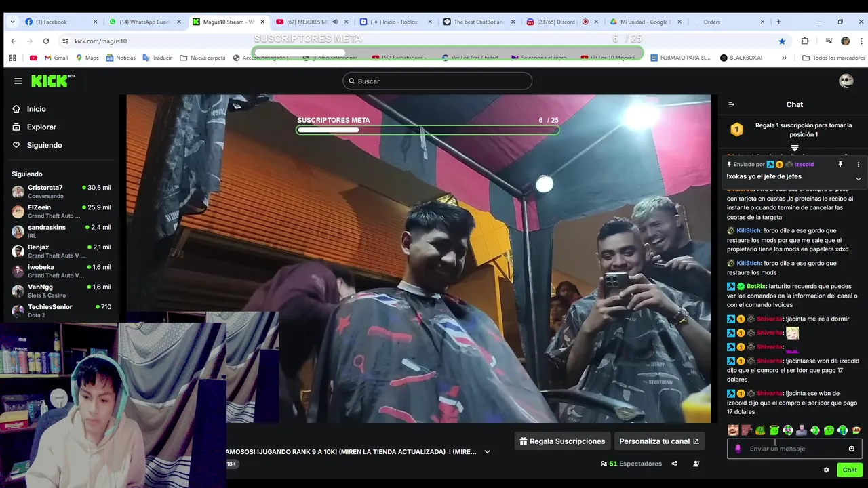Click the address bar kick.com/magus10
The image size is (868, 488).
click(x=100, y=41)
